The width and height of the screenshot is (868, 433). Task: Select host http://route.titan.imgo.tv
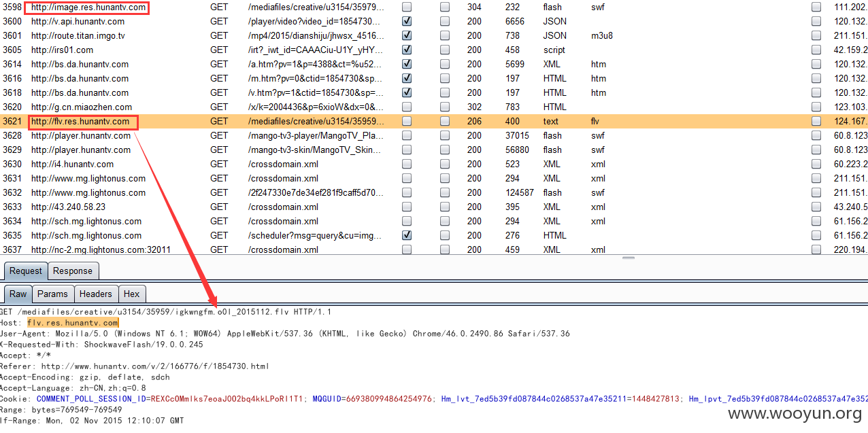(78, 36)
